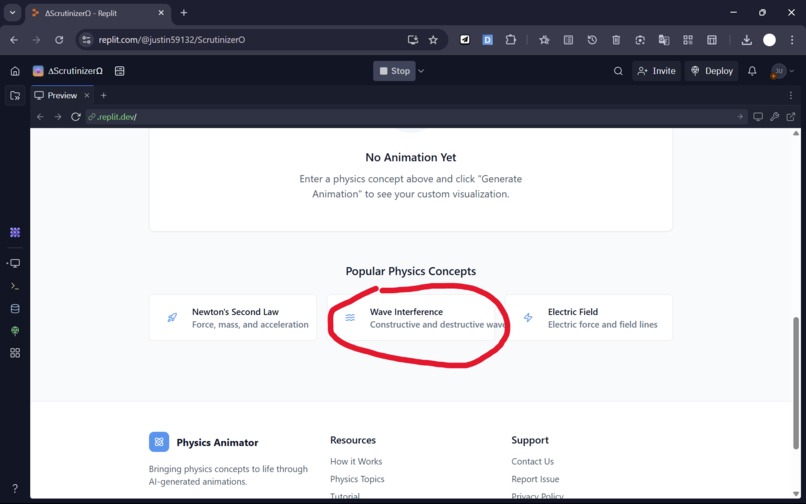The image size is (806, 504).
Task: Go back in Chrome browser history
Action: click(14, 40)
